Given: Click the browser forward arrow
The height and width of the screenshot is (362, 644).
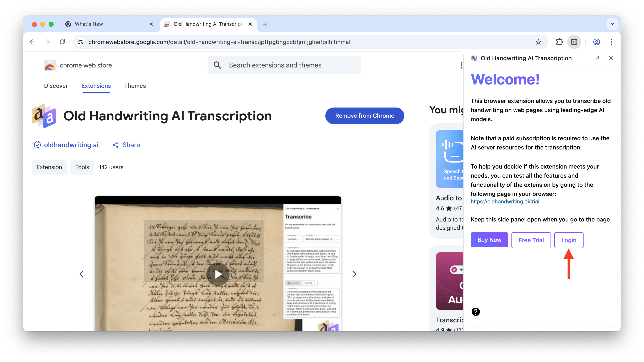Looking at the screenshot, I should pos(47,42).
